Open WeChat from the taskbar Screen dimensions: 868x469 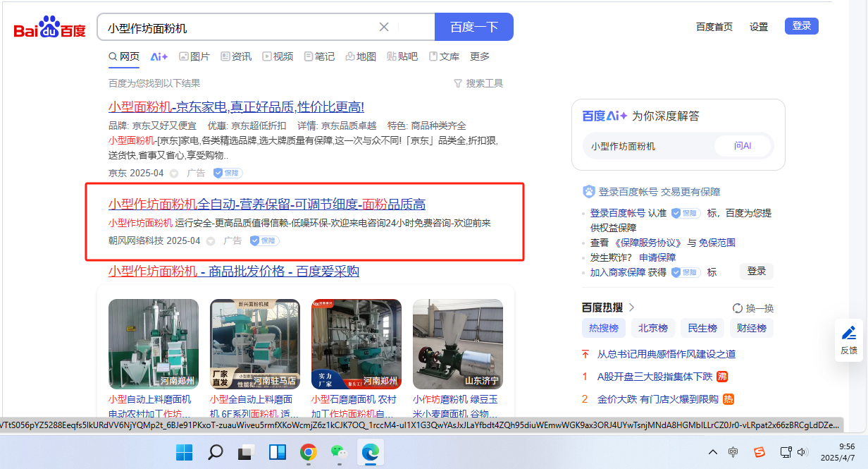point(339,451)
